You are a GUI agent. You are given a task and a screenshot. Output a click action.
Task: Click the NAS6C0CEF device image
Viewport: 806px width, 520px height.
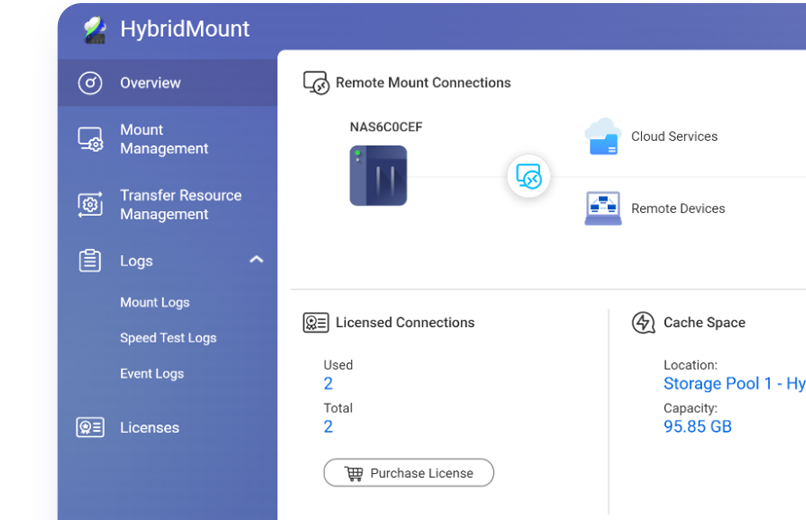(378, 176)
